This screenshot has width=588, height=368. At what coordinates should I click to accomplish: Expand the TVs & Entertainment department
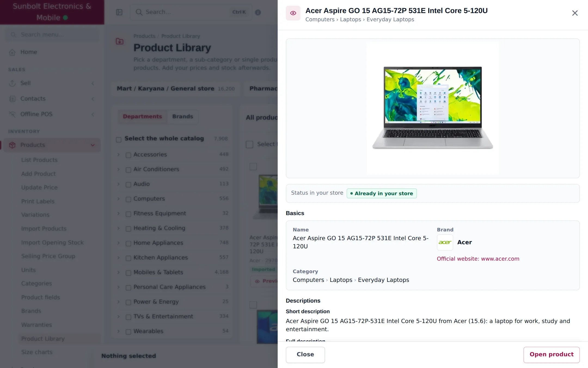pos(119,316)
